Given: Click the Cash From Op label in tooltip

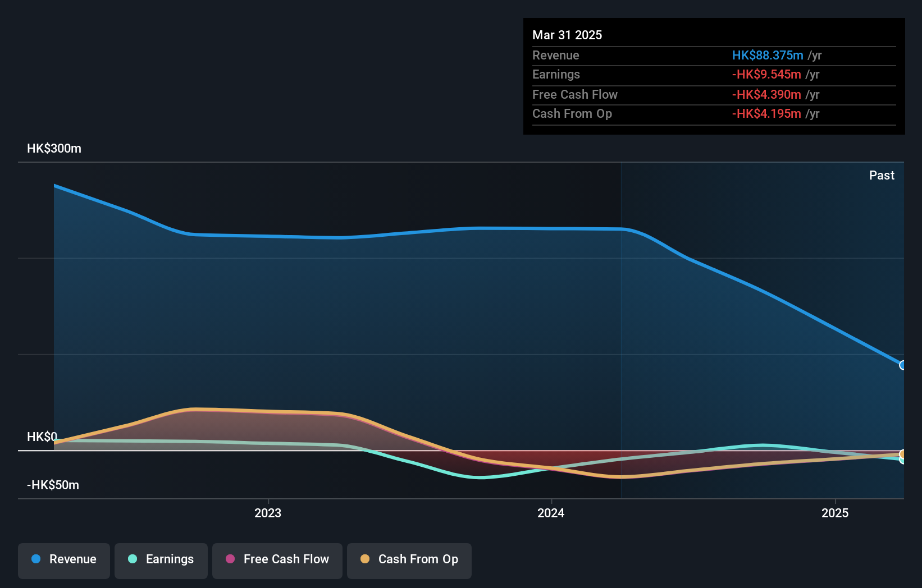Looking at the screenshot, I should pyautogui.click(x=572, y=113).
